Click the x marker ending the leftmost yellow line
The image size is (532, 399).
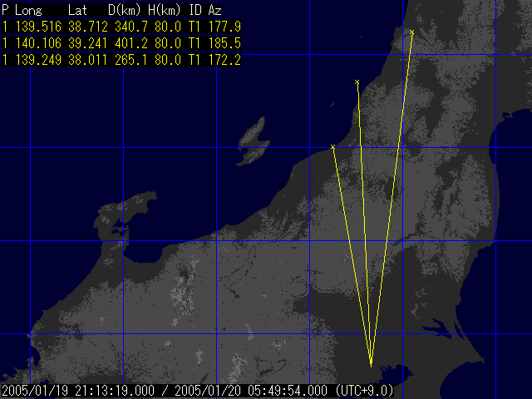click(x=332, y=147)
